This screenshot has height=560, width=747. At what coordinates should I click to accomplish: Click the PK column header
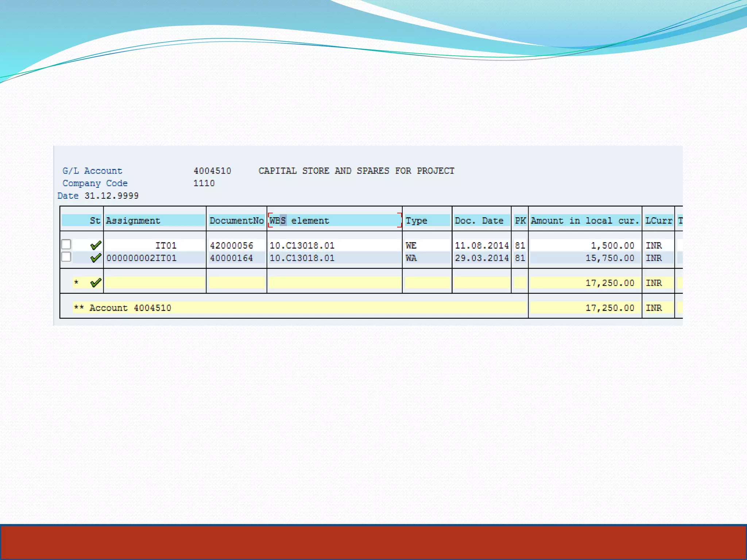click(x=520, y=221)
